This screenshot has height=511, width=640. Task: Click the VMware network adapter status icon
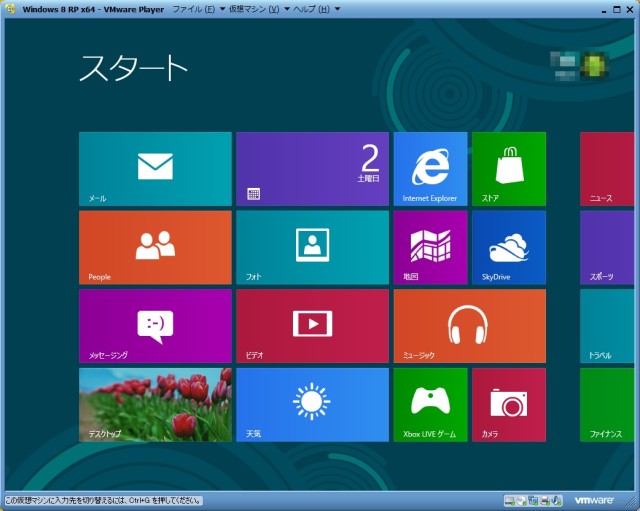point(533,500)
